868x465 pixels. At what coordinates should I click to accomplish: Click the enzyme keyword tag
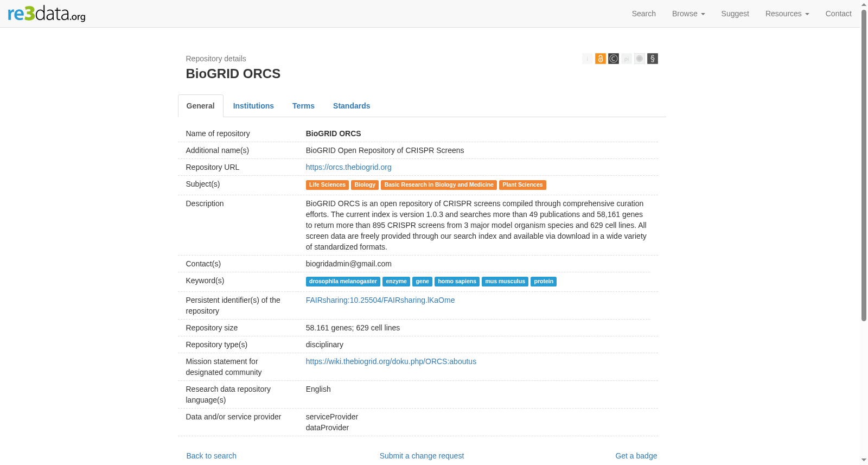point(396,282)
